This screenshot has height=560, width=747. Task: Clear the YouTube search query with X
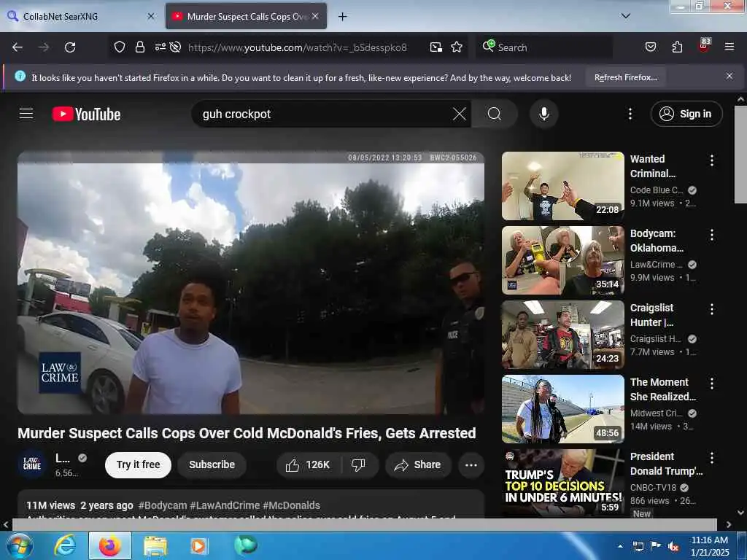coord(460,114)
